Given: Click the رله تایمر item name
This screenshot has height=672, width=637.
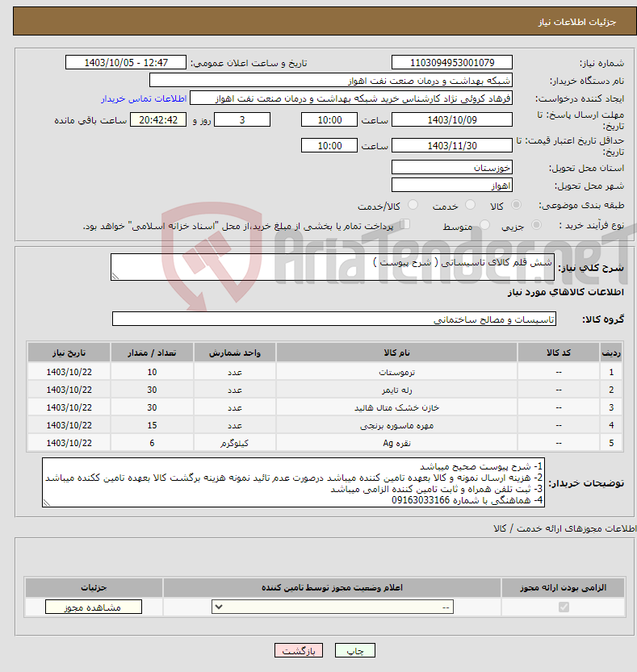Looking at the screenshot, I should point(396,390).
